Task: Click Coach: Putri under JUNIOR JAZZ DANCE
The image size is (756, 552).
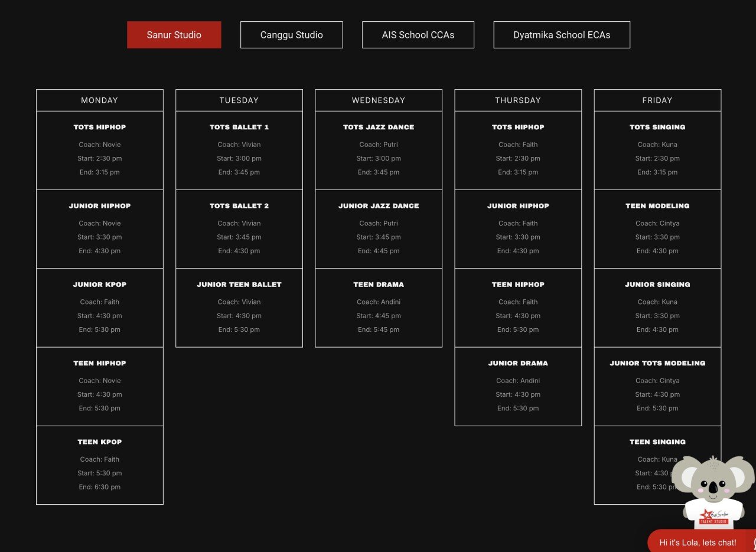Action: [379, 223]
